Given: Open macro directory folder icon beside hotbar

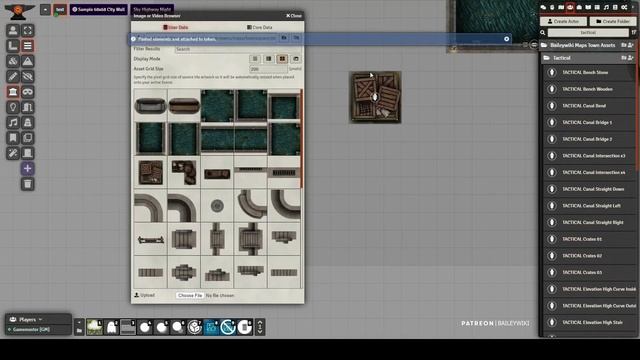Looking at the screenshot, I should (x=79, y=331).
